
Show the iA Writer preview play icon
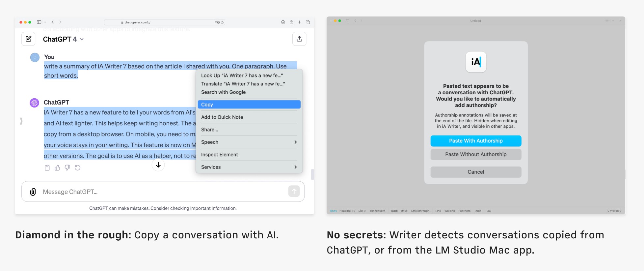point(620,21)
